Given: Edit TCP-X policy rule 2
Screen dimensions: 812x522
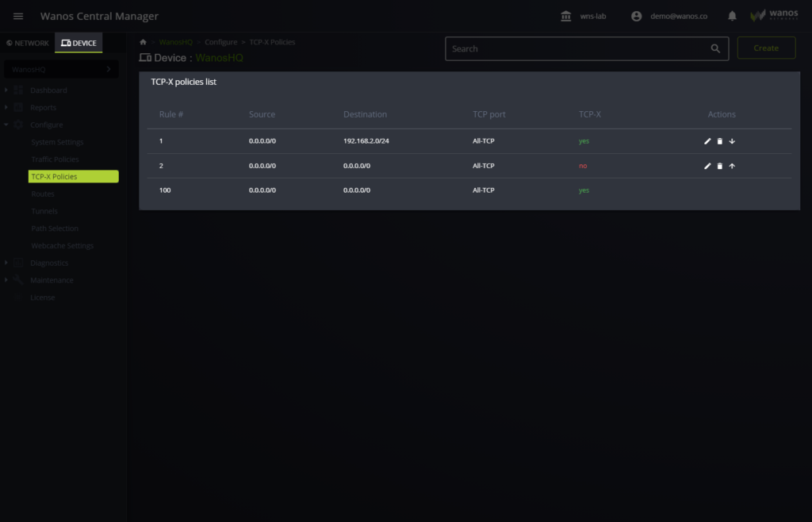Looking at the screenshot, I should pyautogui.click(x=707, y=167).
